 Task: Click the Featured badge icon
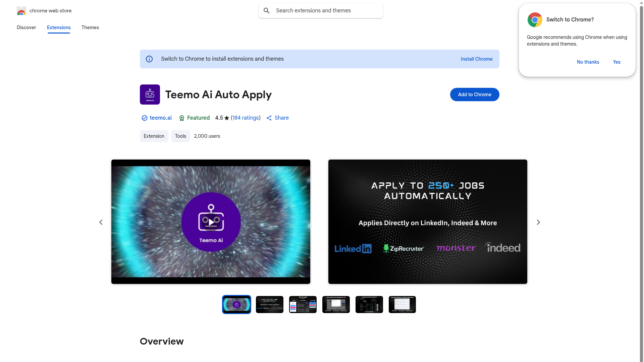coord(182,118)
